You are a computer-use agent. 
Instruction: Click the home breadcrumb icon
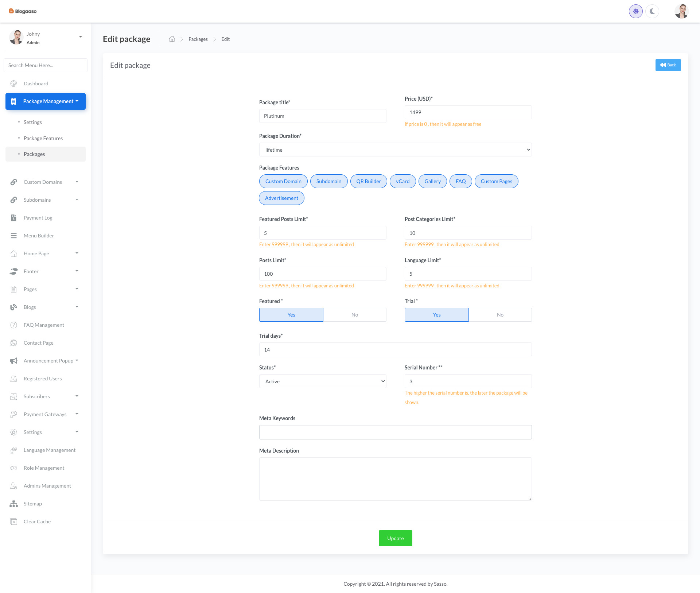tap(172, 39)
